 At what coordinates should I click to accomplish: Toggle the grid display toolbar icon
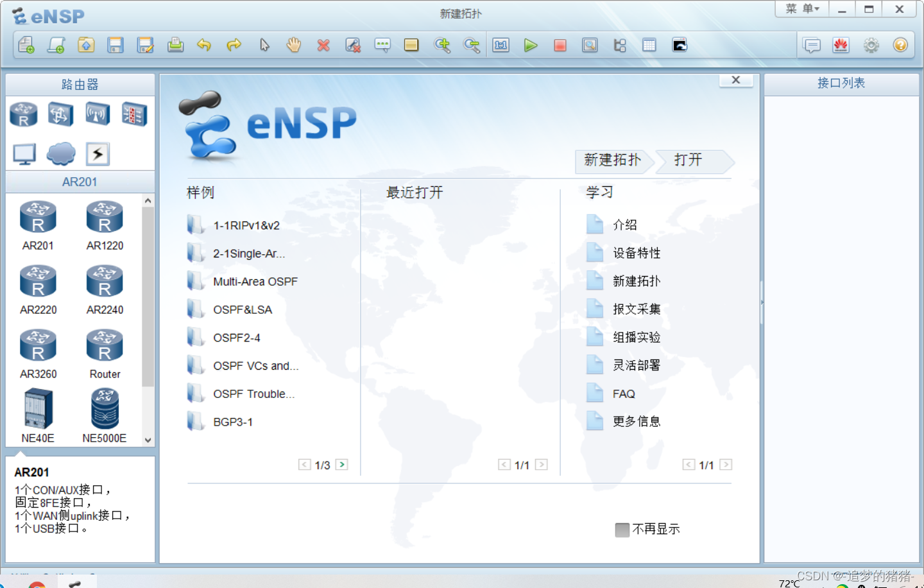(x=649, y=45)
